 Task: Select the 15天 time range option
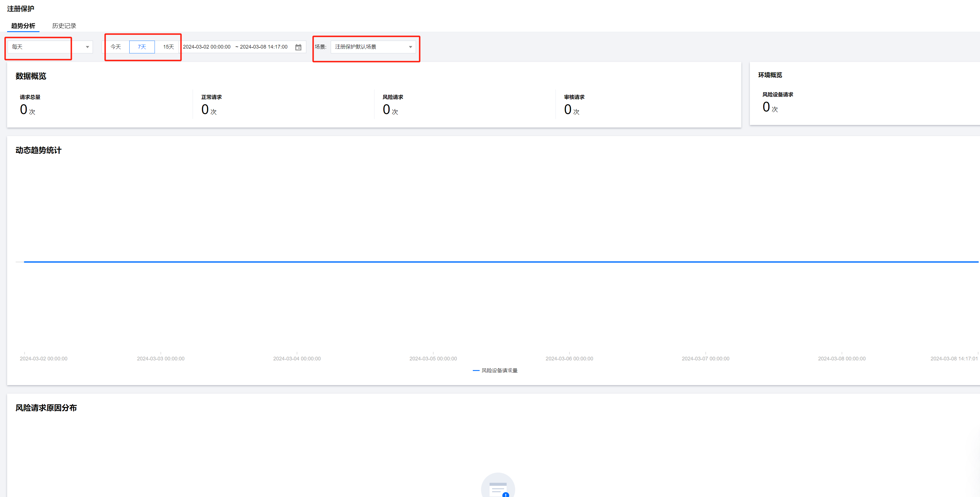pyautogui.click(x=168, y=47)
